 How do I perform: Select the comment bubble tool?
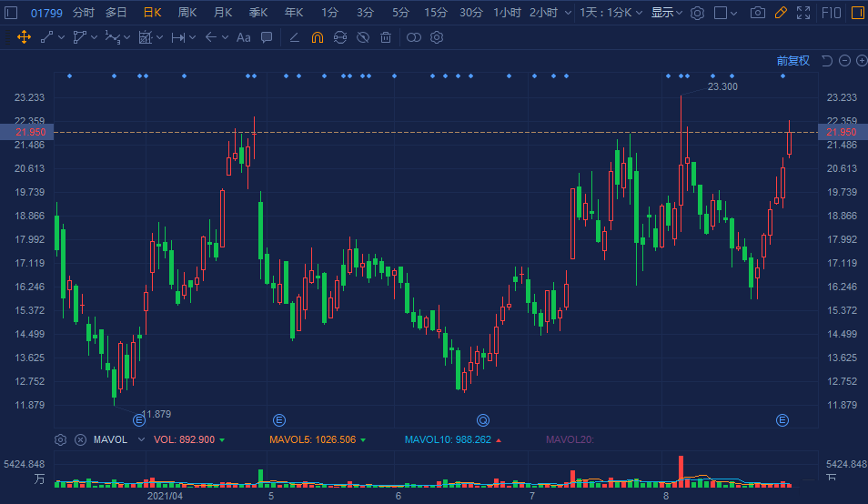tap(267, 37)
